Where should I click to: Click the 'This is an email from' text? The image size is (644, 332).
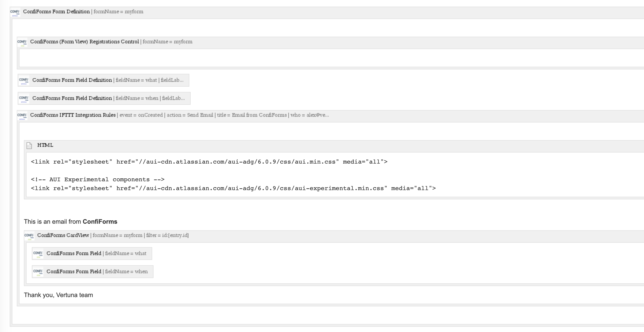[x=52, y=222]
